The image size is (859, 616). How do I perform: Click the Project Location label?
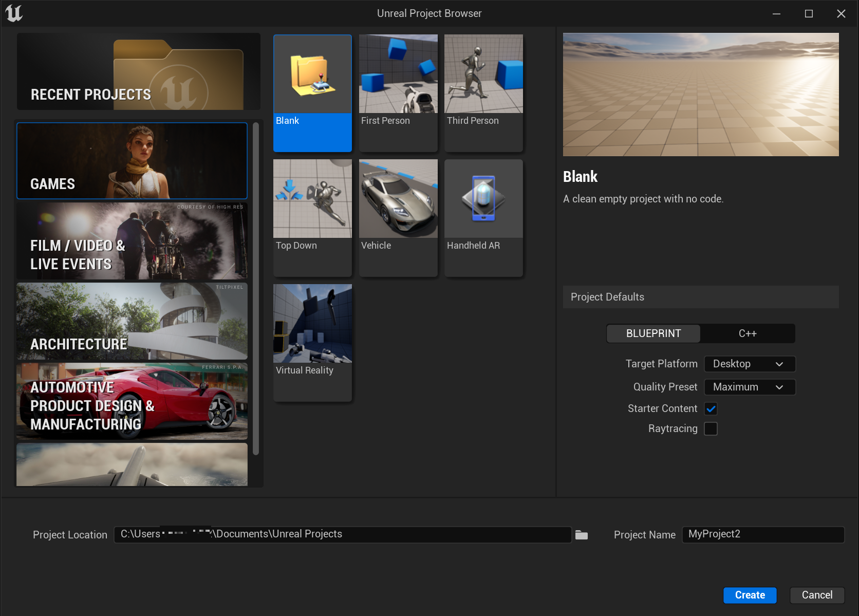[x=70, y=535]
